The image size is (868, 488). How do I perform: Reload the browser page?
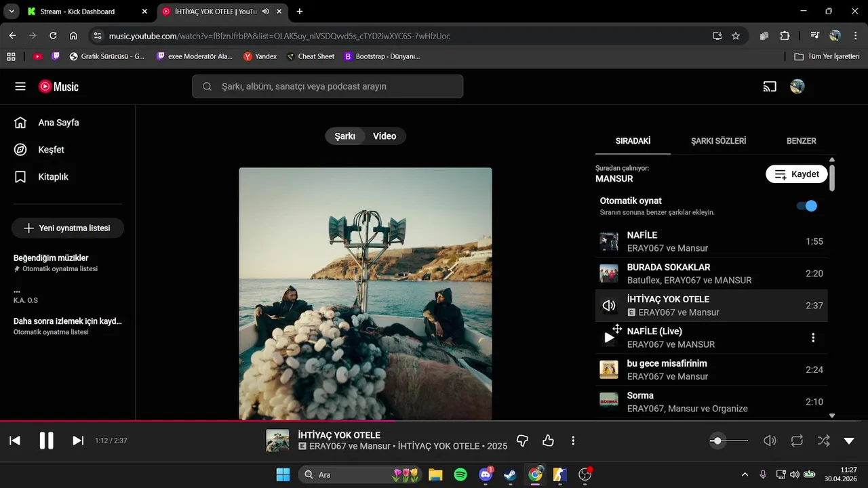53,36
